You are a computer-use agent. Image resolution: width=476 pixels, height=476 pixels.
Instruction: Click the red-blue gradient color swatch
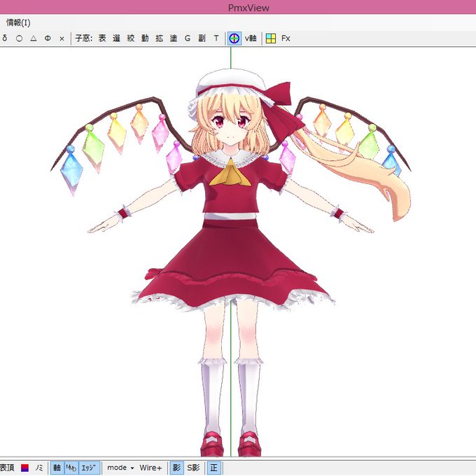(24, 468)
